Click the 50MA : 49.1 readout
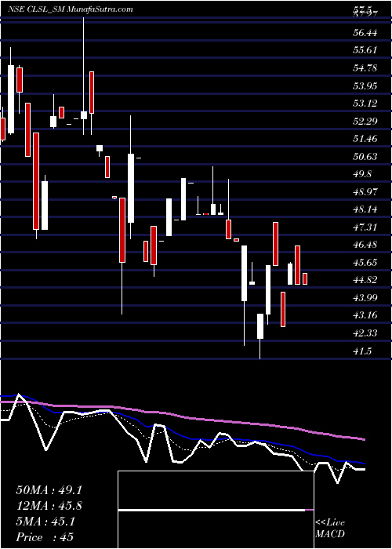This screenshot has height=549, width=392. click(x=49, y=490)
